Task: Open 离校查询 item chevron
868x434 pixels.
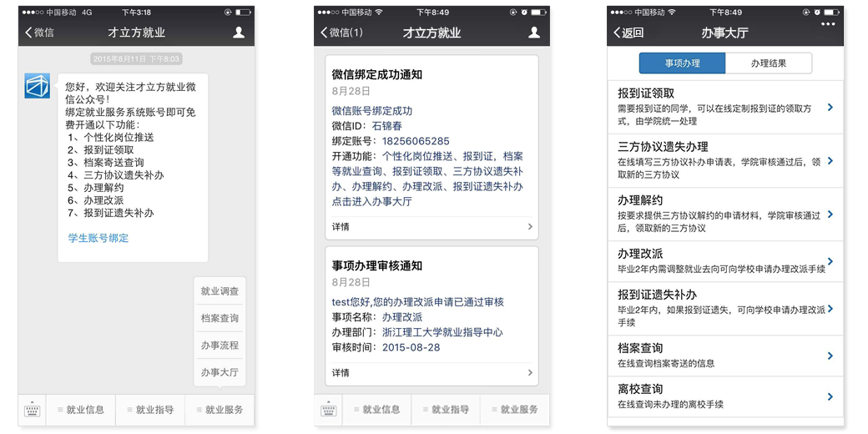Action: tap(830, 396)
